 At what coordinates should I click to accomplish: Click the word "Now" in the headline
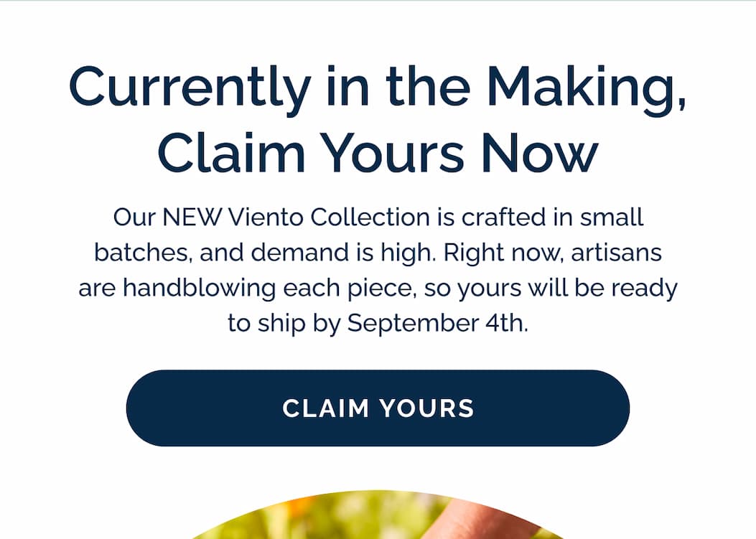539,153
